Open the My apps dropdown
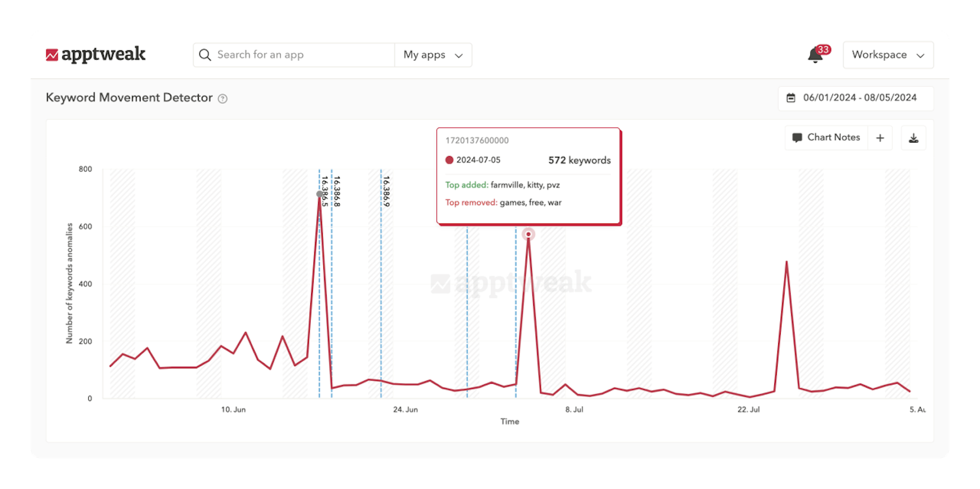Image resolution: width=980 pixels, height=489 pixels. click(433, 55)
